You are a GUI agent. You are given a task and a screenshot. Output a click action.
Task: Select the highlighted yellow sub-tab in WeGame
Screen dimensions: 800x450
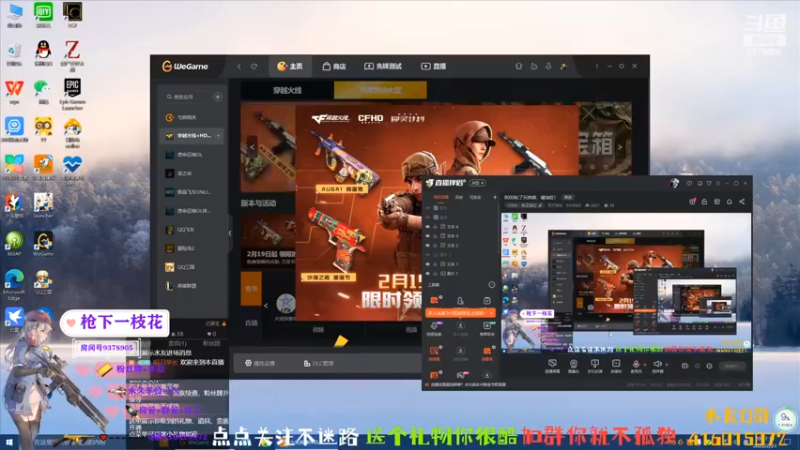coord(380,90)
